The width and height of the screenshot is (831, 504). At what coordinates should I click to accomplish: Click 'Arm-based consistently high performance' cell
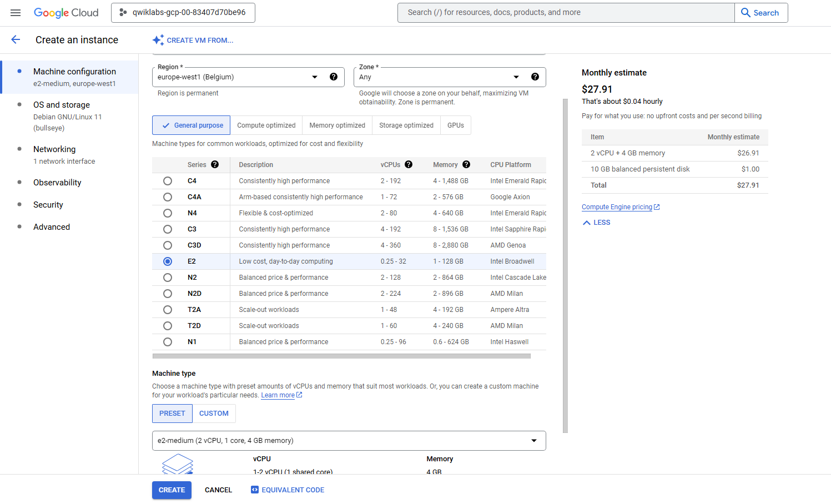click(301, 197)
